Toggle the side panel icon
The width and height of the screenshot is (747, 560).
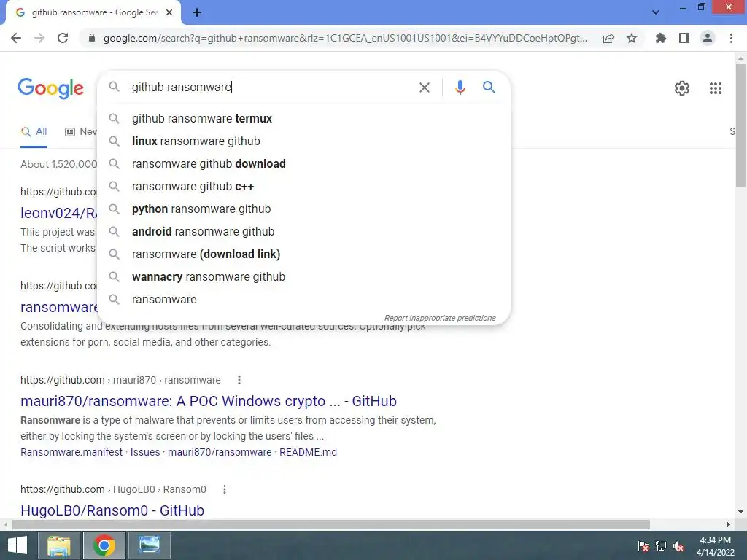point(684,38)
